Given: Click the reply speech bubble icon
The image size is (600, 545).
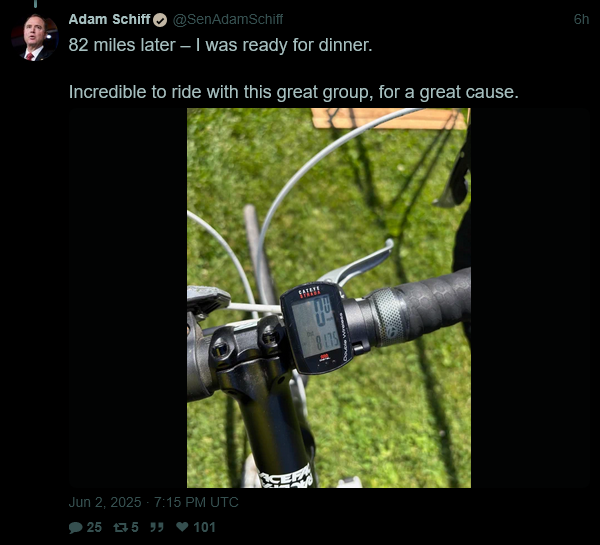Looking at the screenshot, I should click(x=75, y=528).
